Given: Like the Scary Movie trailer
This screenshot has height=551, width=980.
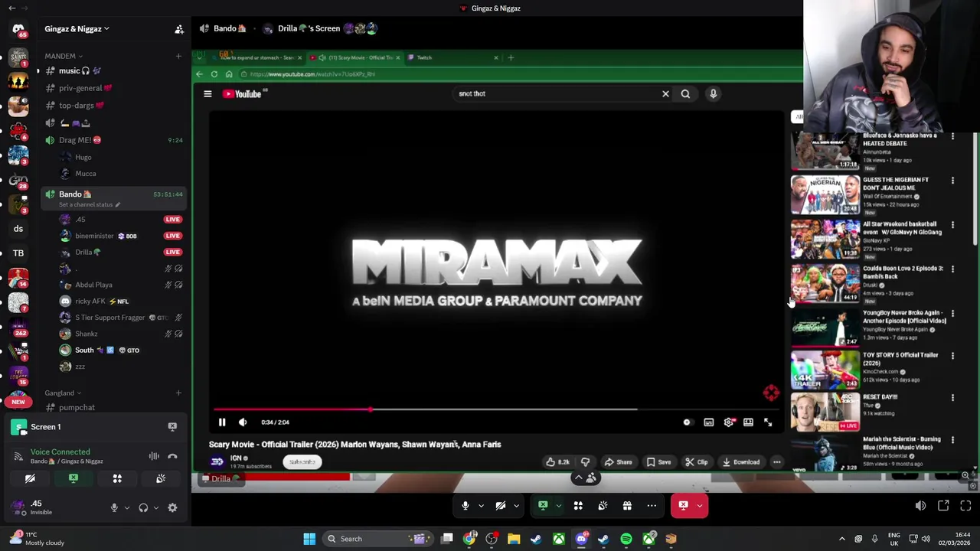Looking at the screenshot, I should tap(558, 462).
